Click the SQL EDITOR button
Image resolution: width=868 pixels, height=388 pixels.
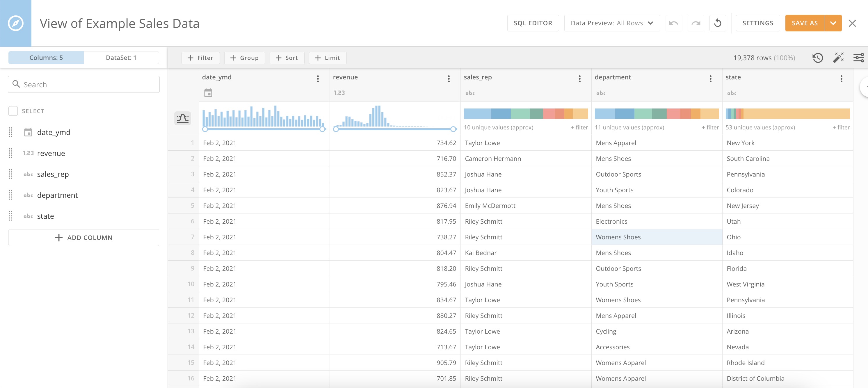coord(533,23)
